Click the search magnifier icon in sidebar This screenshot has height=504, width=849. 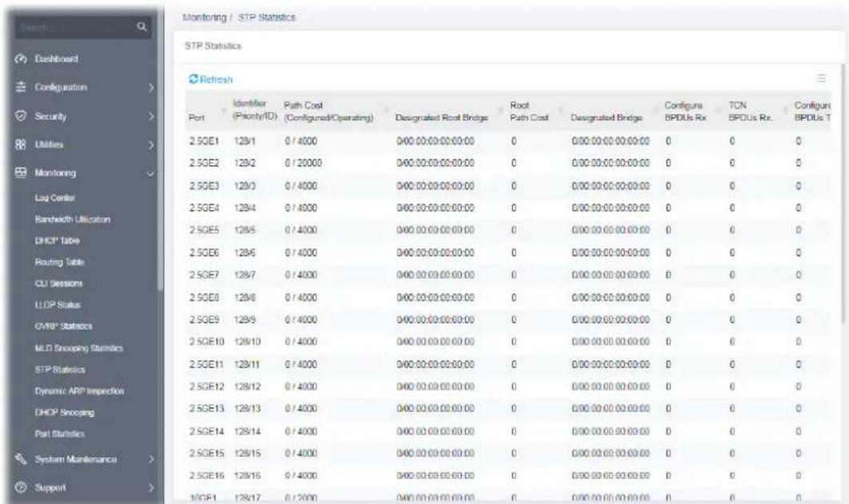141,26
